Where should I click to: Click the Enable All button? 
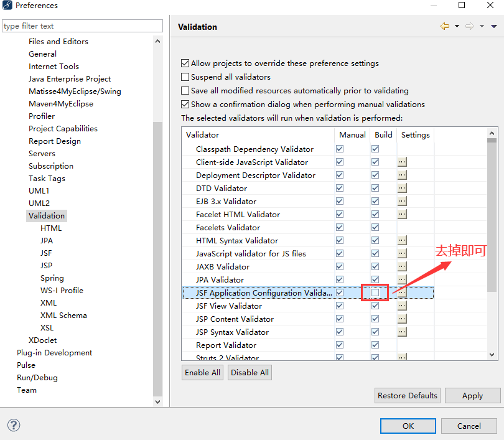(x=202, y=373)
